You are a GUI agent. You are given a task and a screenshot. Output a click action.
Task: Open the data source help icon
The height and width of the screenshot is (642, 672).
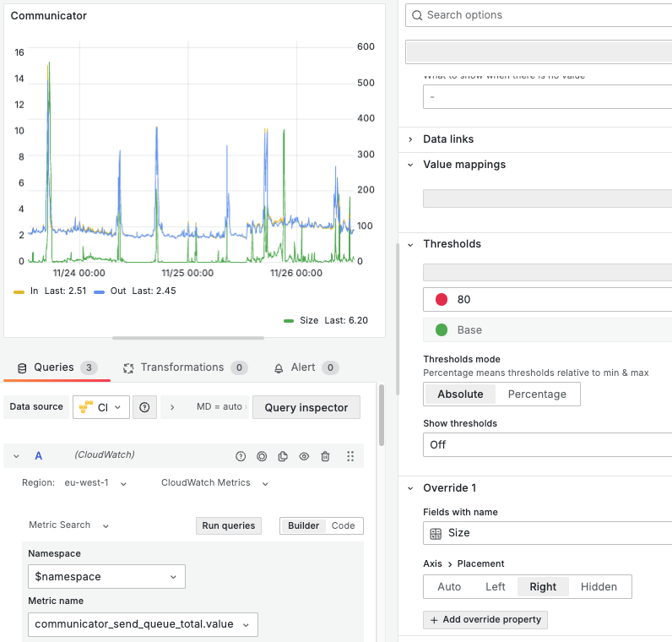144,407
